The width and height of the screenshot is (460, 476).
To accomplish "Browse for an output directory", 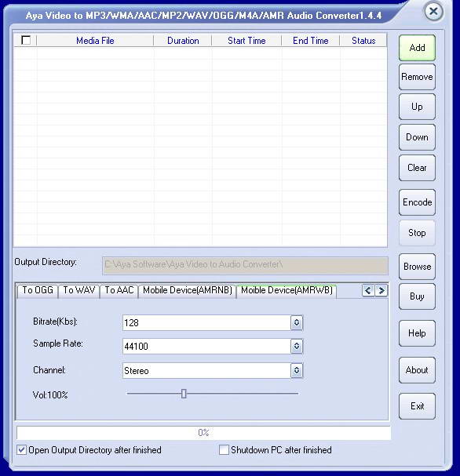I will click(417, 267).
